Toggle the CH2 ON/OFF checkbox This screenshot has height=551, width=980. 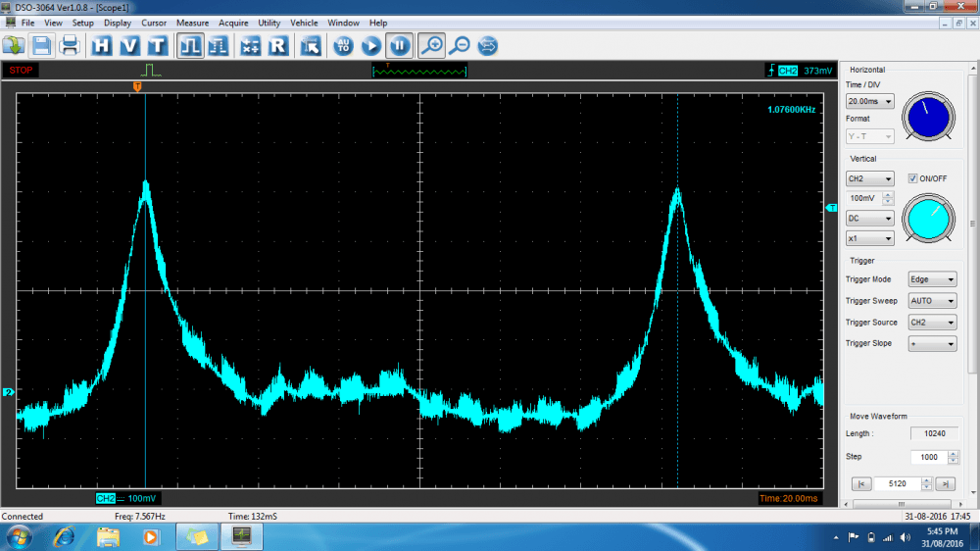click(913, 178)
